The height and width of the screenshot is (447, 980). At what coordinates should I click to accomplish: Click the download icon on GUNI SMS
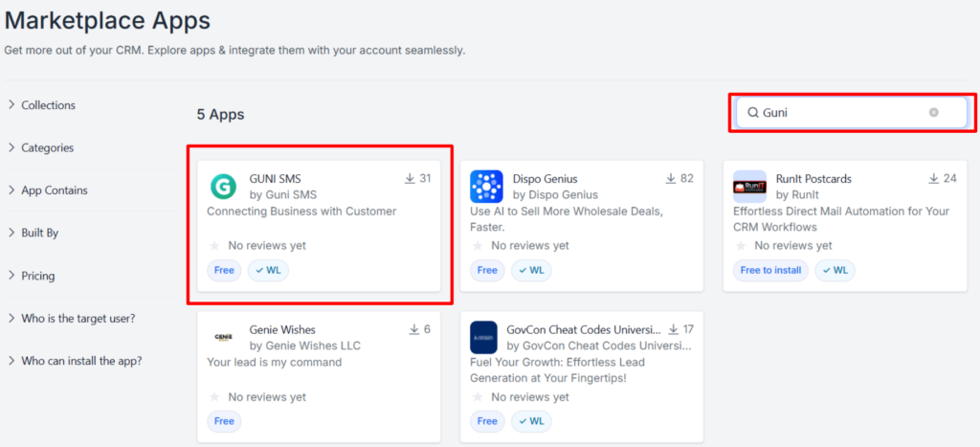(410, 179)
